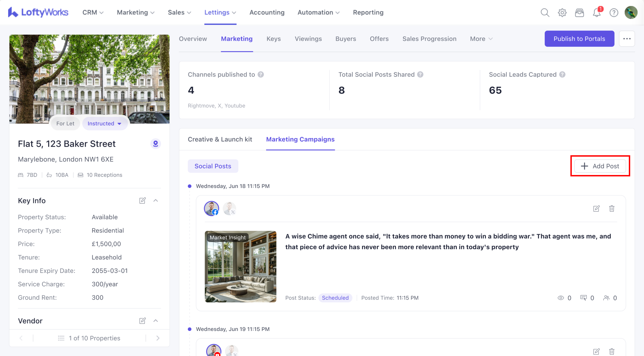Switch to the Creative & Launch kit tab
Image resolution: width=644 pixels, height=356 pixels.
tap(220, 139)
